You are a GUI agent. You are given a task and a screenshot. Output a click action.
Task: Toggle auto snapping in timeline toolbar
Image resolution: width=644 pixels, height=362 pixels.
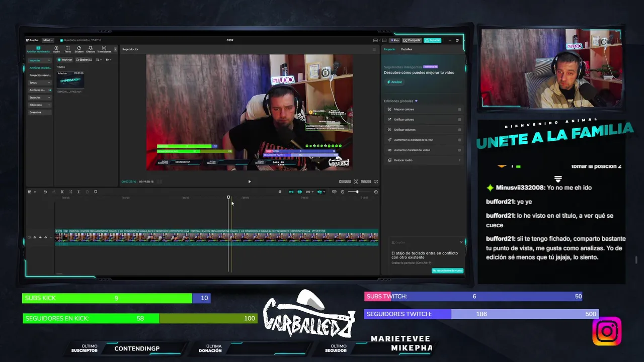[x=300, y=192]
